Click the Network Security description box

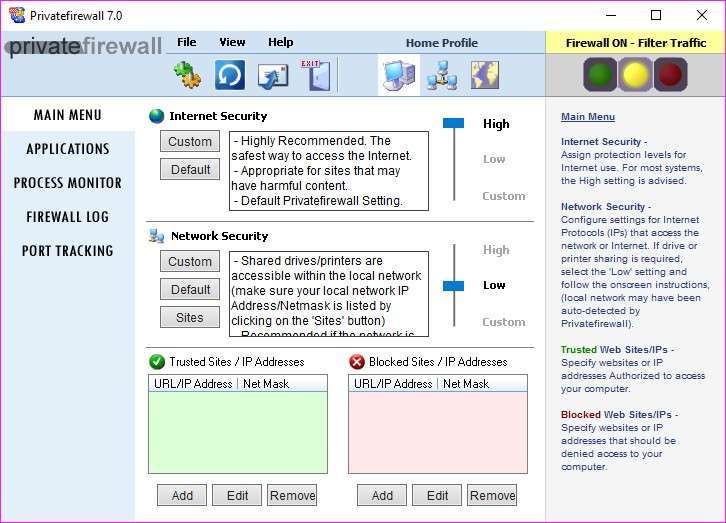click(329, 294)
